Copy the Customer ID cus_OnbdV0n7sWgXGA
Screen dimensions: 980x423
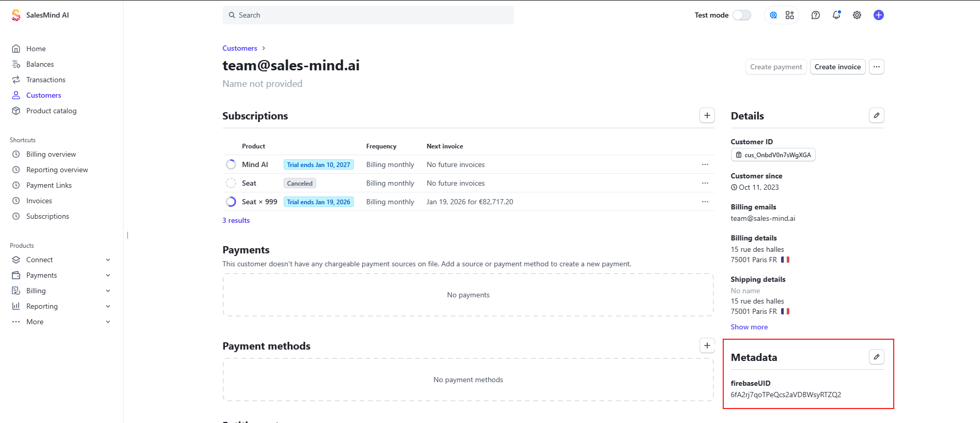point(773,155)
